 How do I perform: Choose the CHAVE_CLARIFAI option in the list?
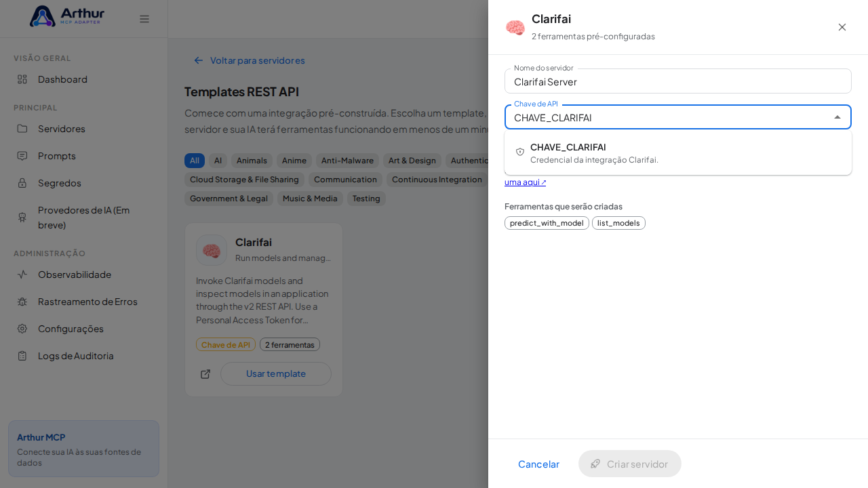coord(678,152)
